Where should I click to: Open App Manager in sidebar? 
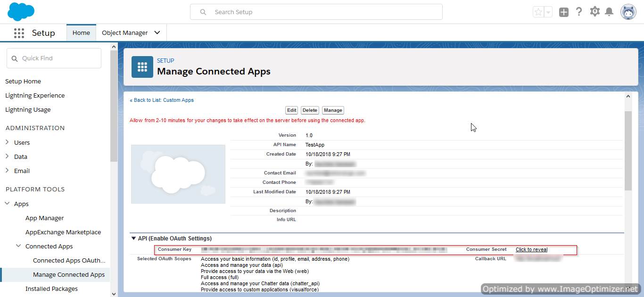[45, 218]
